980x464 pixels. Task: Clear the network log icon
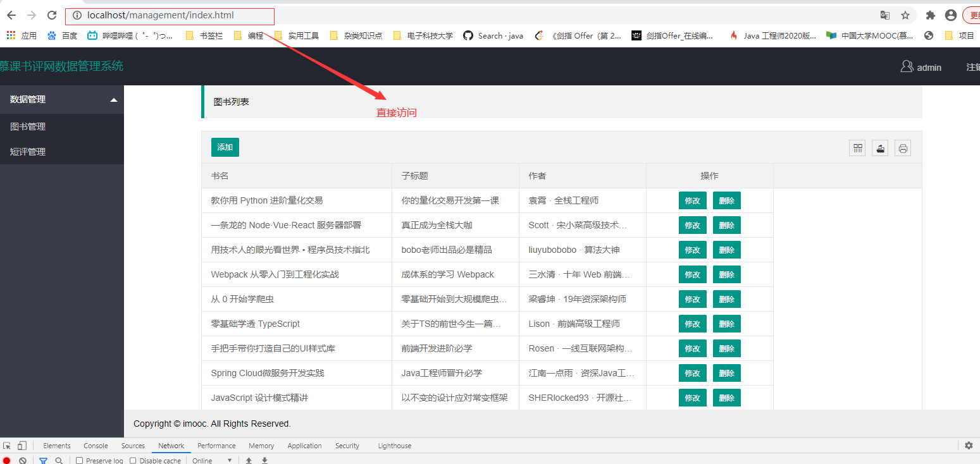(23, 461)
